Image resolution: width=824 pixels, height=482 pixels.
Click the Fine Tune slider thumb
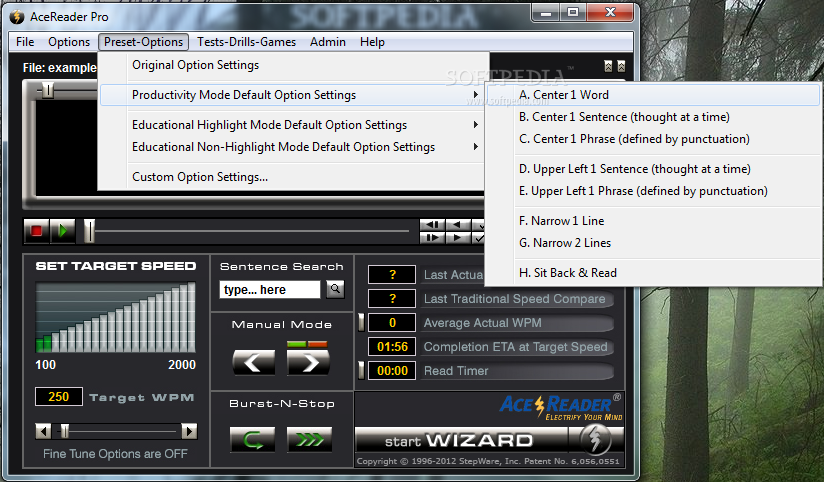point(65,432)
